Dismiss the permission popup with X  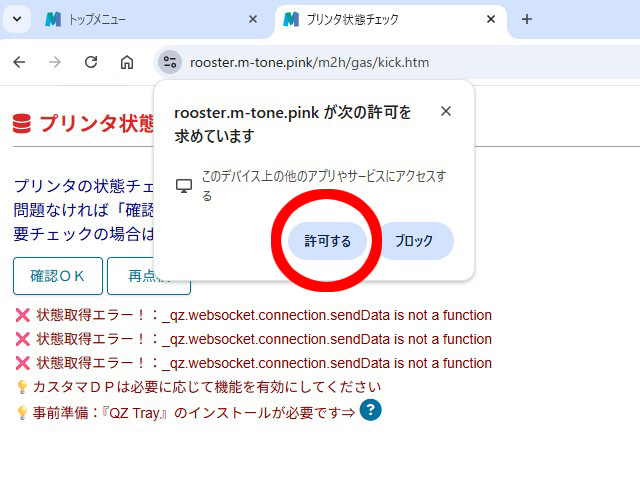pyautogui.click(x=446, y=111)
